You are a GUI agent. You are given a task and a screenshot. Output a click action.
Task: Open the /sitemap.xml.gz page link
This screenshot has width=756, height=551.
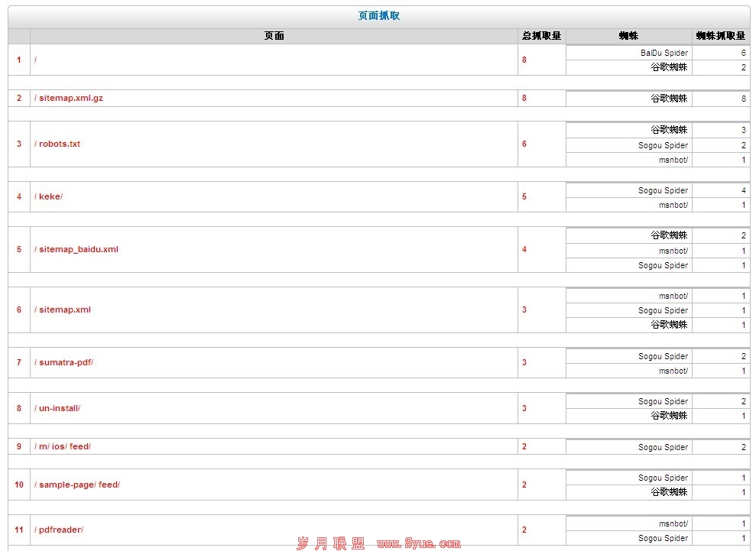click(69, 98)
